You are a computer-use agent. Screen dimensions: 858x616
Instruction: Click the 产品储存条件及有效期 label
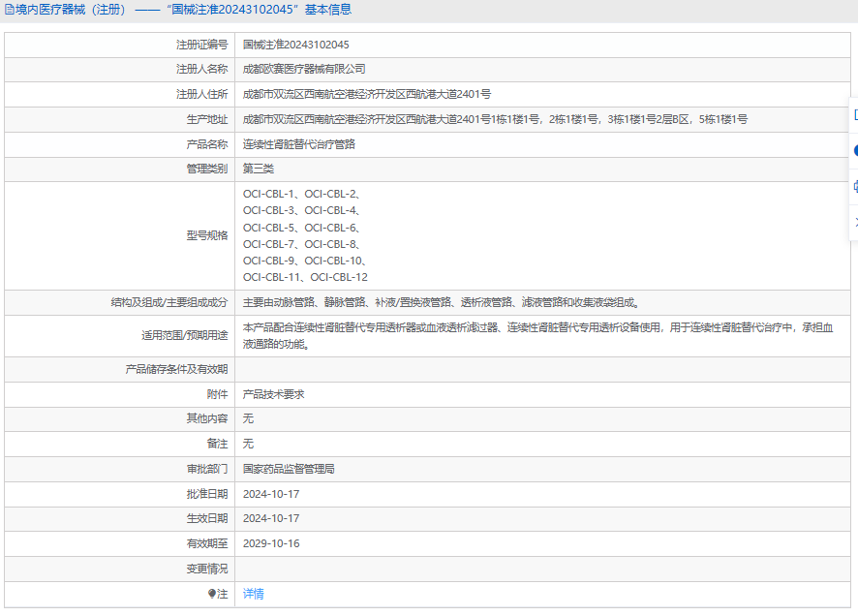tap(176, 369)
